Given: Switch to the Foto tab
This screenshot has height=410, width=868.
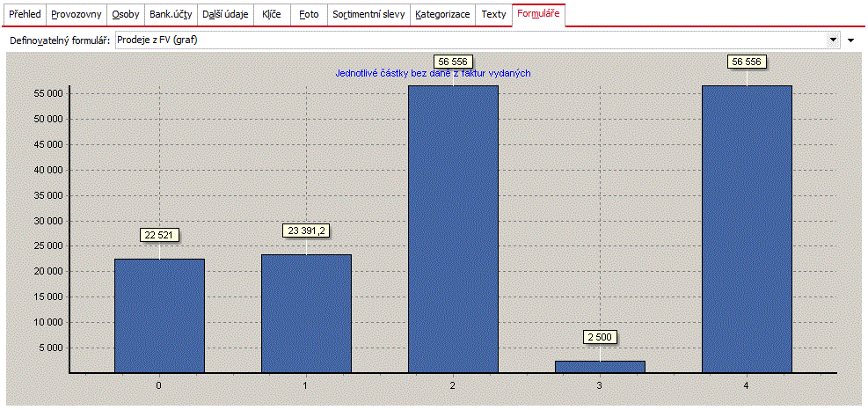Looking at the screenshot, I should tap(309, 14).
